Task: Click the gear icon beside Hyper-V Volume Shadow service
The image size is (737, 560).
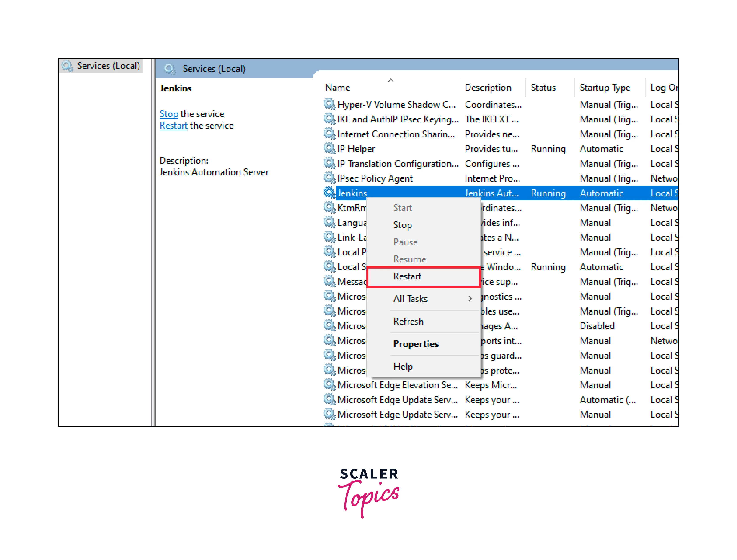Action: coord(329,104)
